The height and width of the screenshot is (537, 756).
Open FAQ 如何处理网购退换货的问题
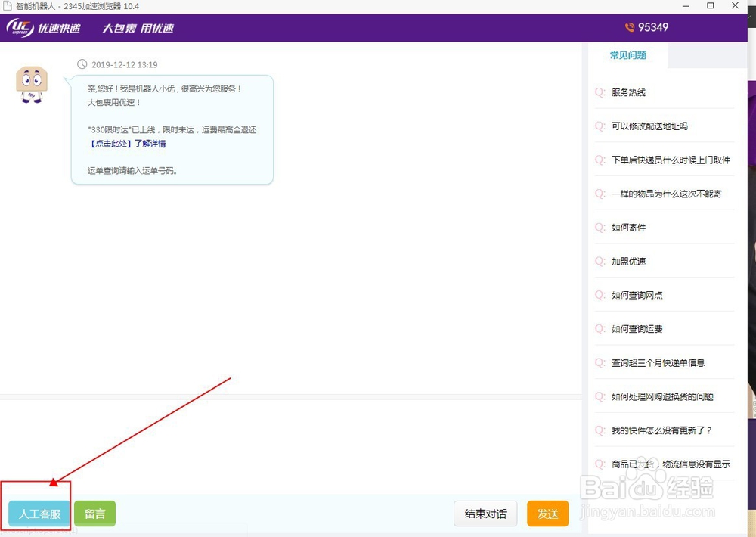[x=662, y=396]
